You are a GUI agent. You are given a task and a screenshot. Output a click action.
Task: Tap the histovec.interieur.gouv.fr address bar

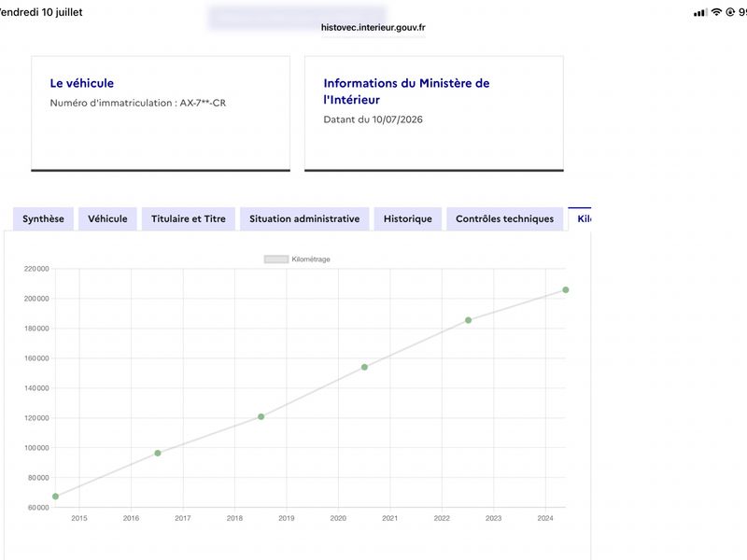[373, 27]
